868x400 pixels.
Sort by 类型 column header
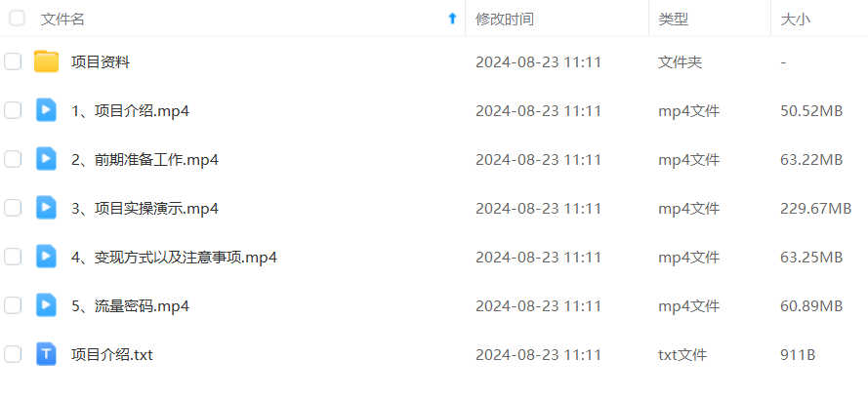pyautogui.click(x=673, y=20)
